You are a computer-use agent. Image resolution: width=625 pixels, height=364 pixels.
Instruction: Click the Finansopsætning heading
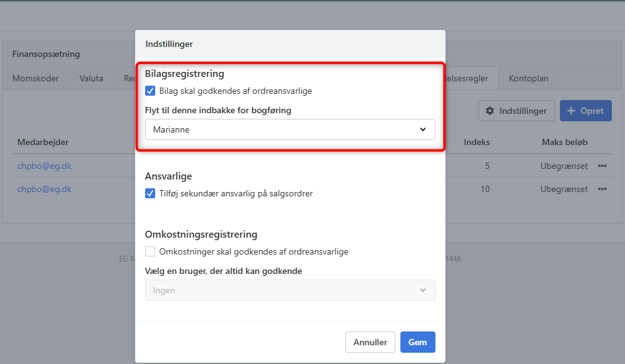[46, 54]
